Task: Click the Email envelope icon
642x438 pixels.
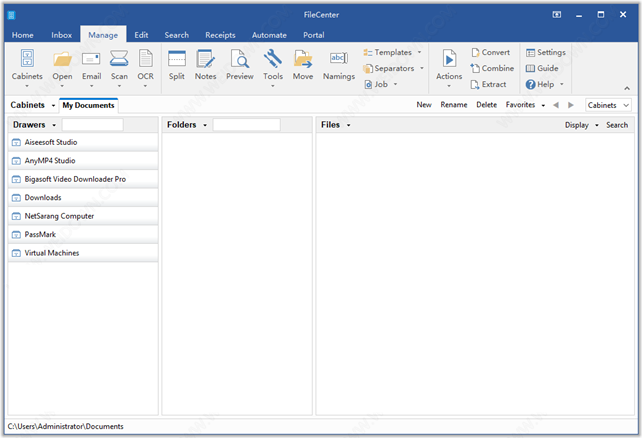Action: click(91, 59)
